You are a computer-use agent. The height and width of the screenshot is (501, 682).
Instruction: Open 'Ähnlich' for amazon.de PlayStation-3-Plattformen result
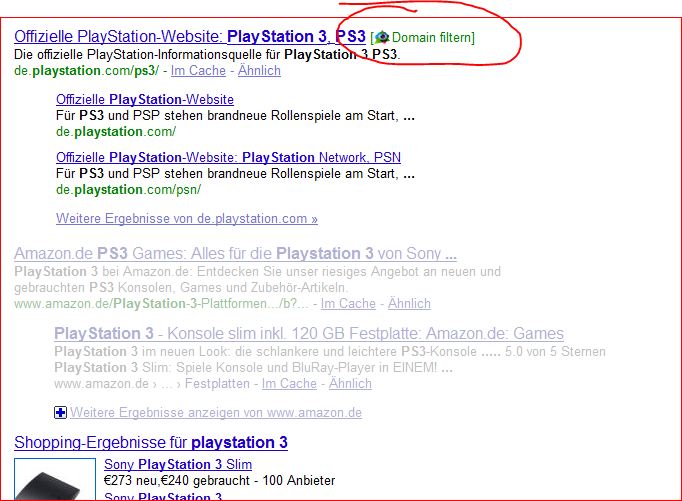[409, 304]
